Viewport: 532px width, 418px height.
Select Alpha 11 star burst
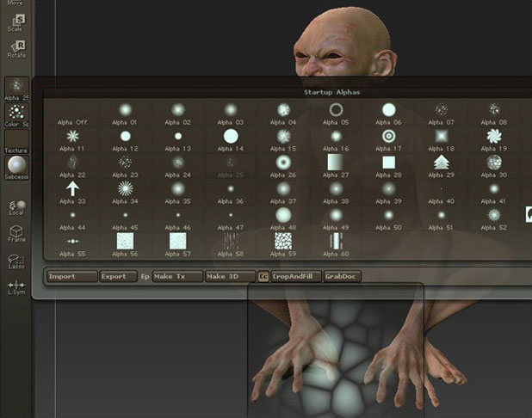tap(72, 141)
